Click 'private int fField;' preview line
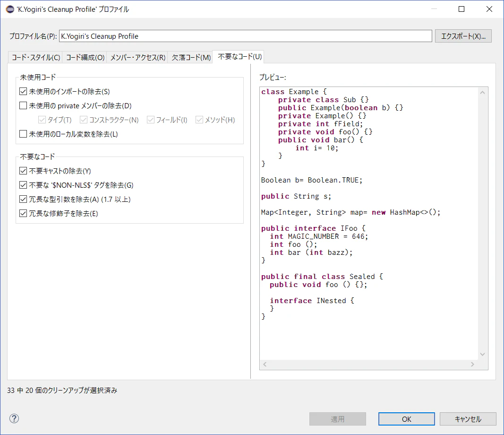 (x=320, y=124)
